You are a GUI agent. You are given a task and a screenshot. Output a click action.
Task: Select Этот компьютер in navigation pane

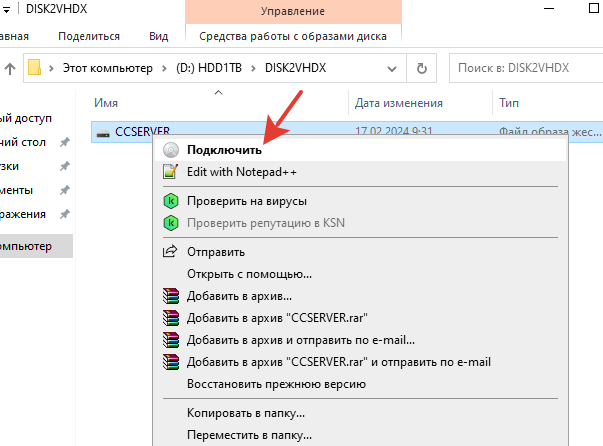click(36, 246)
